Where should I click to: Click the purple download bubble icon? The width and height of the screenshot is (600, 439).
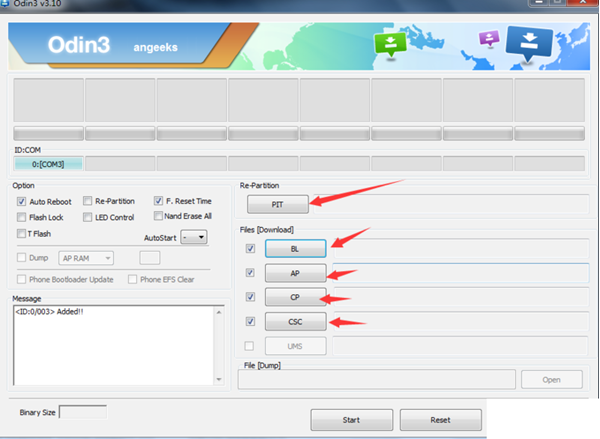coord(488,39)
